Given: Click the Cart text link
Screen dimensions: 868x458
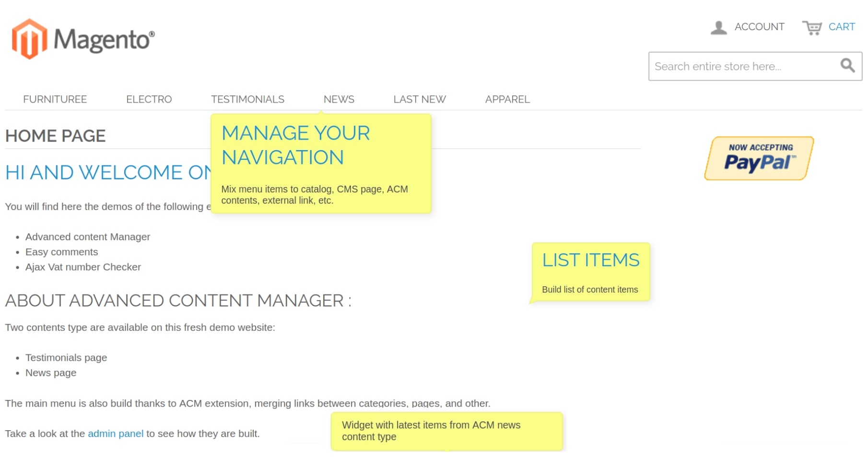Looking at the screenshot, I should [842, 27].
